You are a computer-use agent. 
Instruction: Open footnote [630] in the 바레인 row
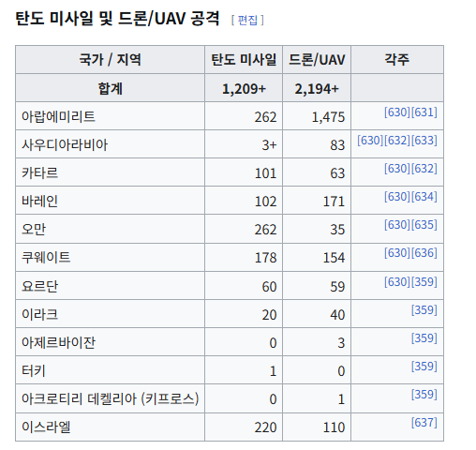click(397, 196)
